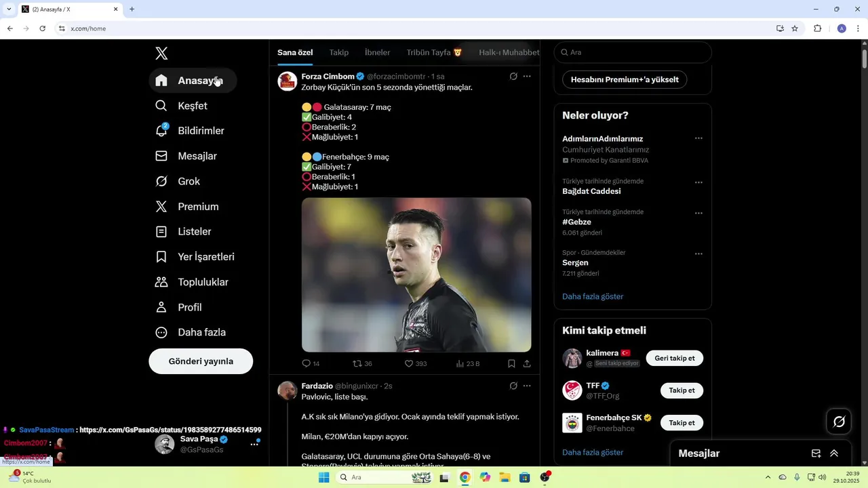Viewport: 868px width, 488px height.
Task: Click the Grok icon on the Forza Cimbom post
Action: coord(513,77)
